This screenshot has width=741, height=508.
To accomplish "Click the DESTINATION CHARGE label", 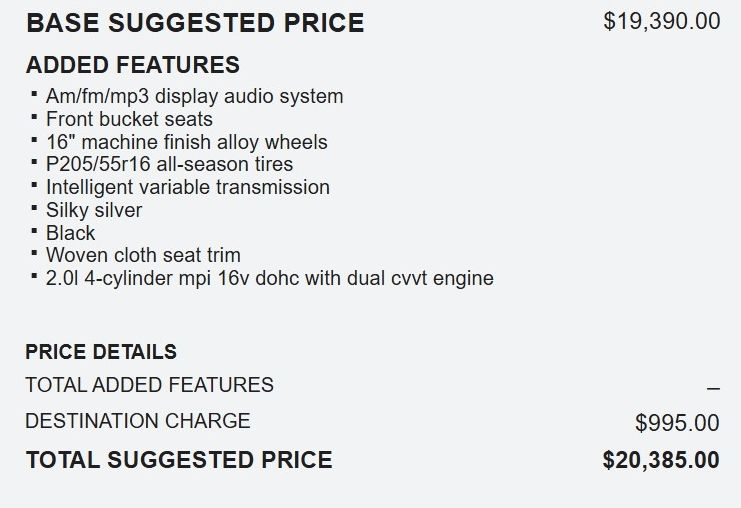I will (x=138, y=420).
